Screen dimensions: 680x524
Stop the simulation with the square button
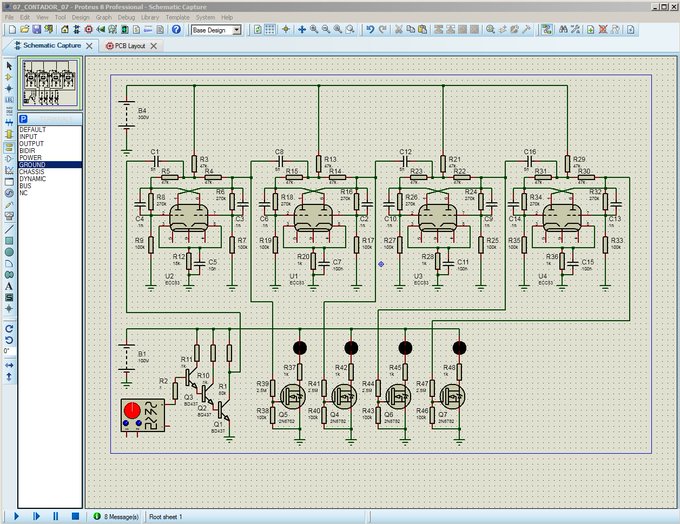pyautogui.click(x=75, y=516)
